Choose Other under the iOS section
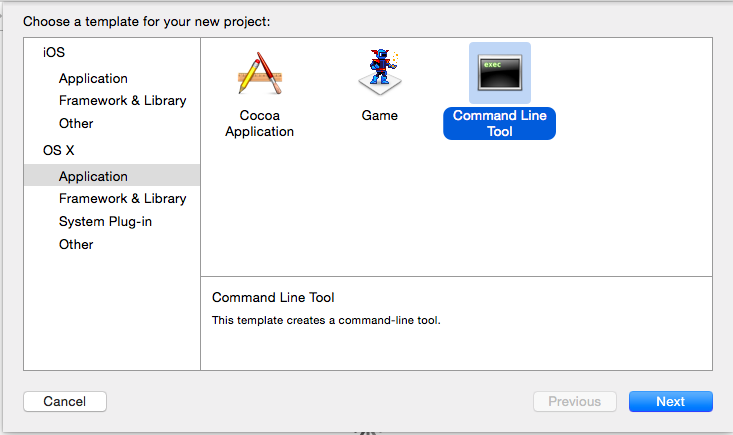733x435 pixels. pyautogui.click(x=76, y=123)
